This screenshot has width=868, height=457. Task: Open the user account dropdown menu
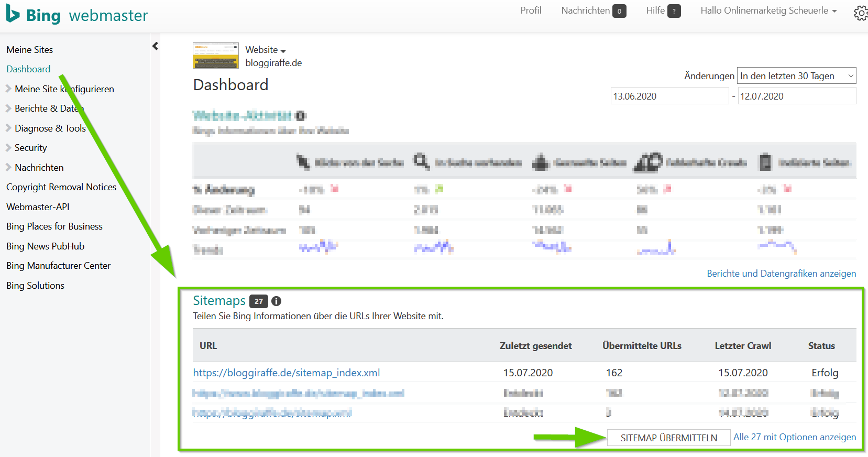coord(768,10)
